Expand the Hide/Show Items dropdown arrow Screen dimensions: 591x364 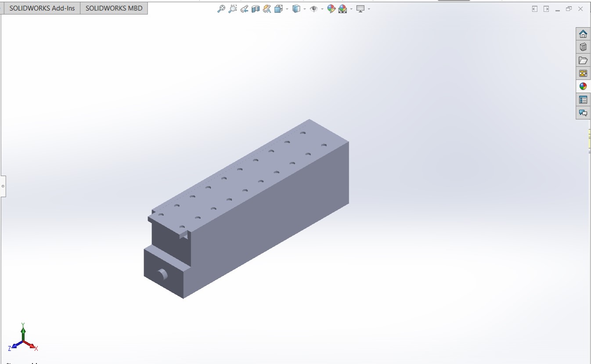point(322,9)
